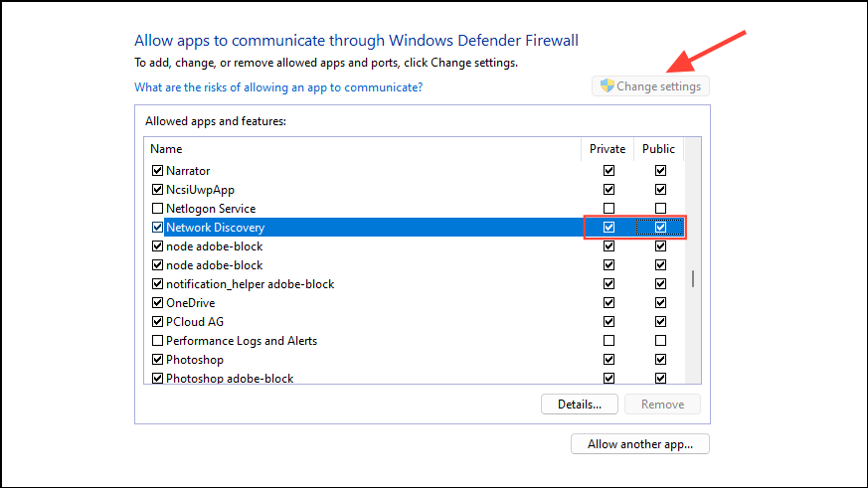Check Private for Performance Logs and Alerts

(x=608, y=340)
